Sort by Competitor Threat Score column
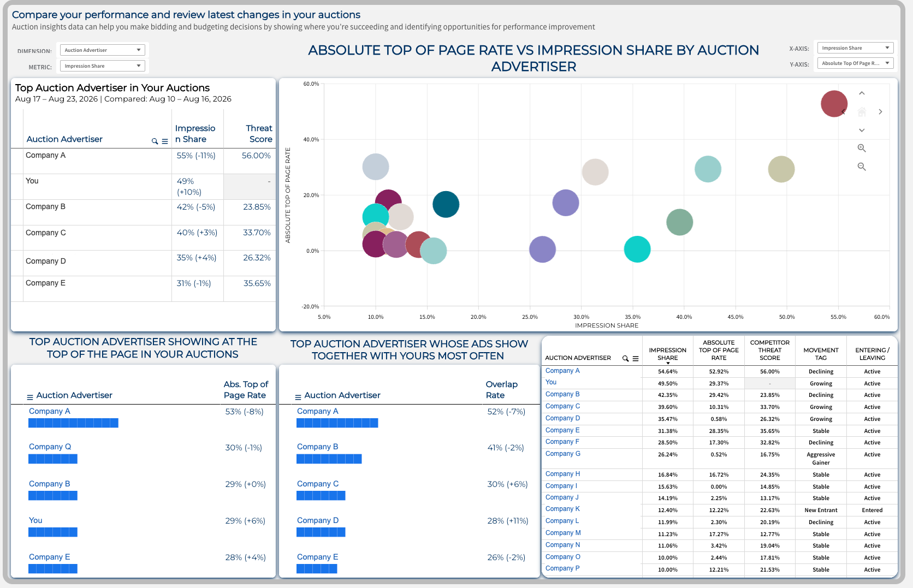This screenshot has width=913, height=588. (x=770, y=351)
